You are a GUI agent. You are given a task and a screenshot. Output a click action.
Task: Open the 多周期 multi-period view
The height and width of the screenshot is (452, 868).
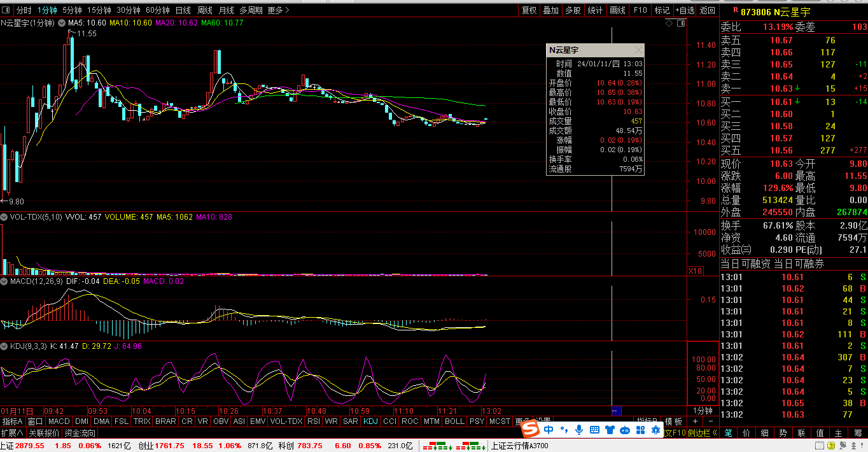251,10
